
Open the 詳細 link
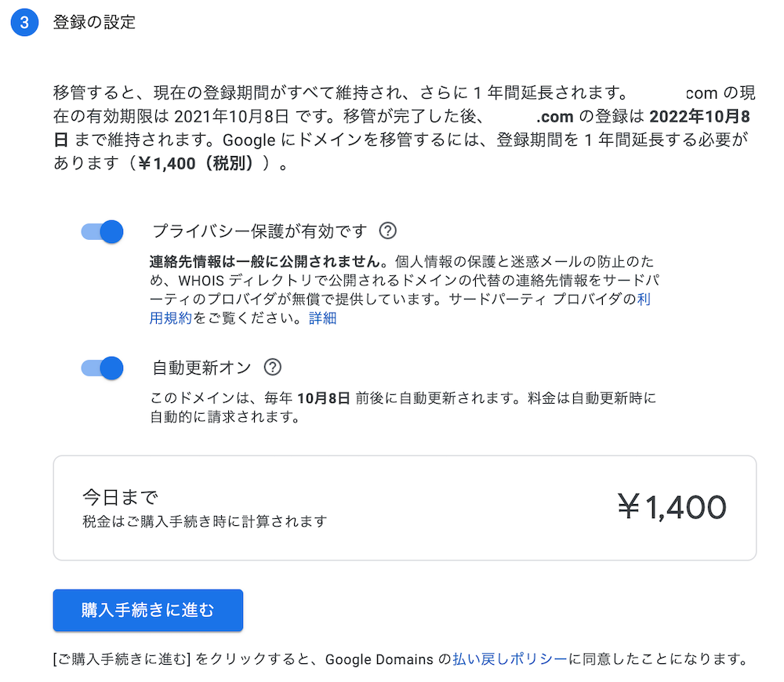[322, 318]
